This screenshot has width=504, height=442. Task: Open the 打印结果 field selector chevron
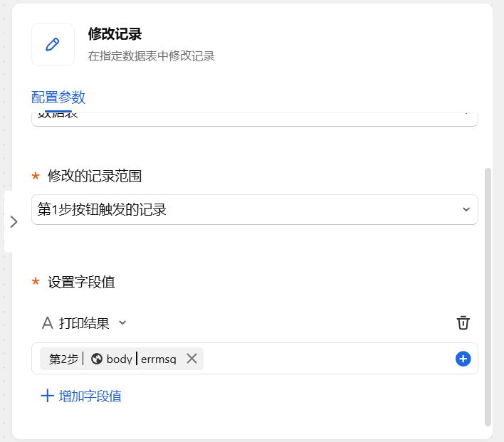[x=122, y=323]
